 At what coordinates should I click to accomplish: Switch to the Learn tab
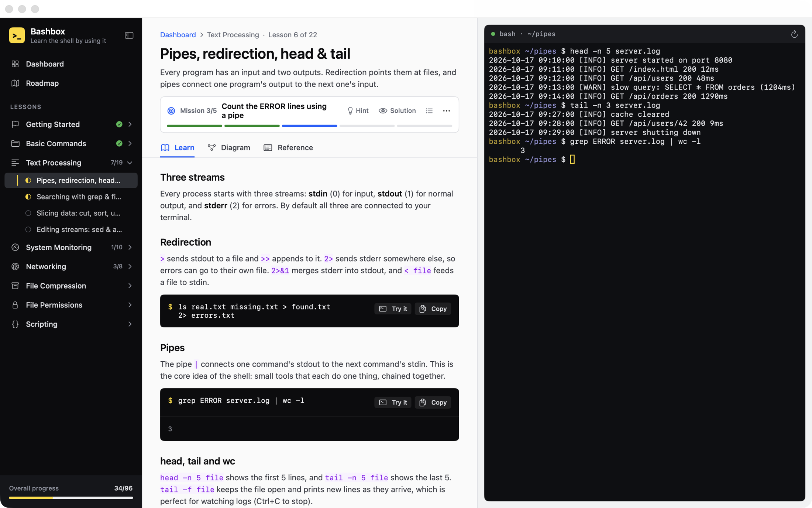pyautogui.click(x=178, y=148)
